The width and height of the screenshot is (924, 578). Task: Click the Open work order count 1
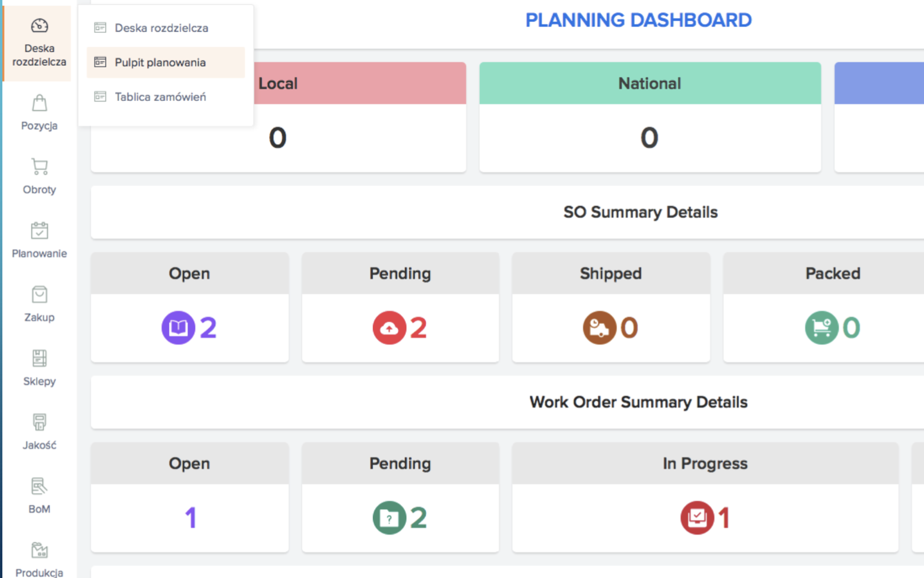pyautogui.click(x=190, y=518)
